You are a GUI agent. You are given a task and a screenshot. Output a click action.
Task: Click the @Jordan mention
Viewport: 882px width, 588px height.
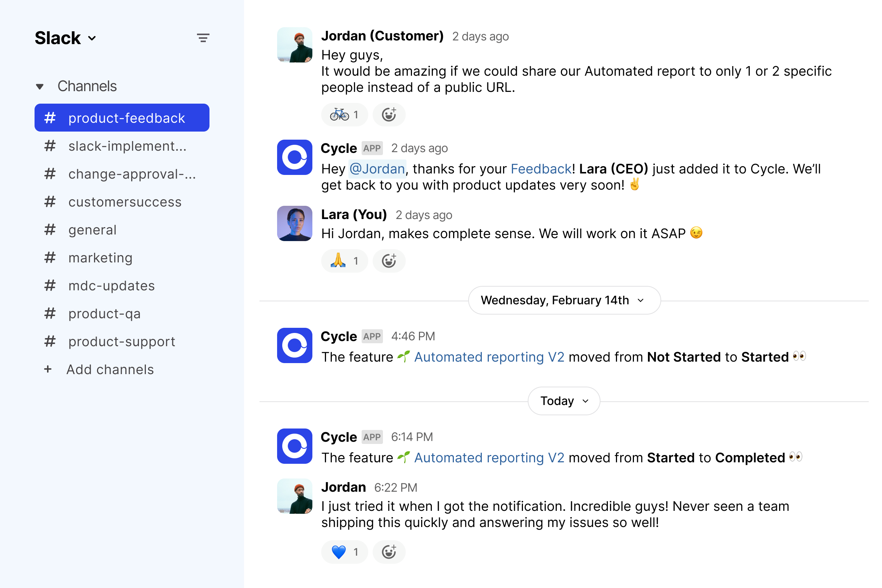point(377,169)
